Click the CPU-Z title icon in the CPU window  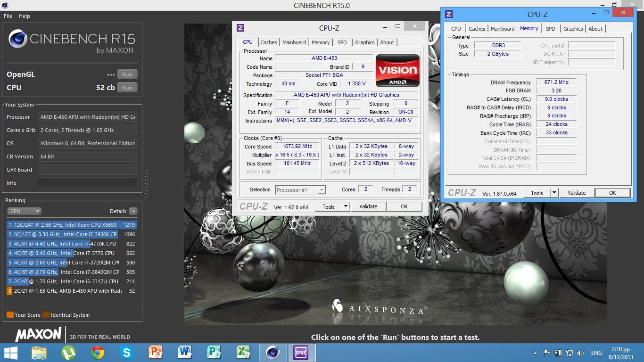coord(240,28)
